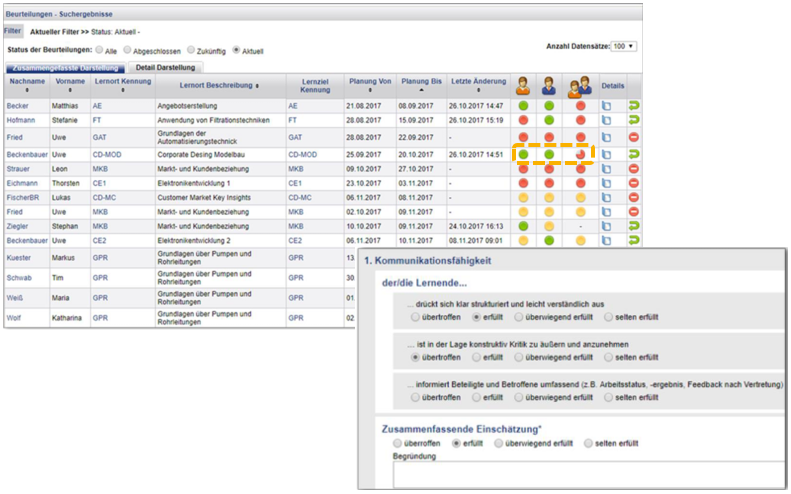
Task: Click the green return arrow in Becker's row
Action: 634,105
